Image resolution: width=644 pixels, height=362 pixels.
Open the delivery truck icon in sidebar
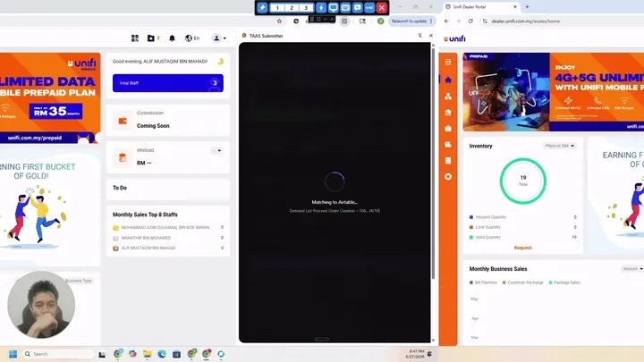coord(448,144)
